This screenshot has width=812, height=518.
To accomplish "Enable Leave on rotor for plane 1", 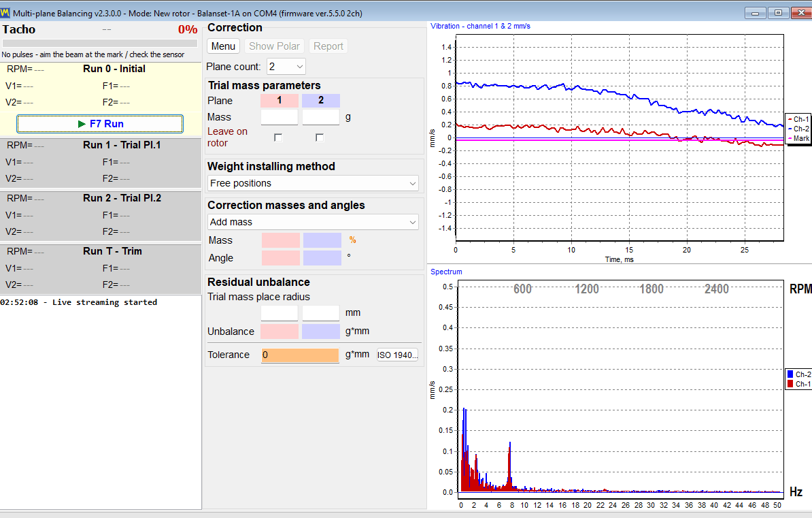I will [278, 137].
